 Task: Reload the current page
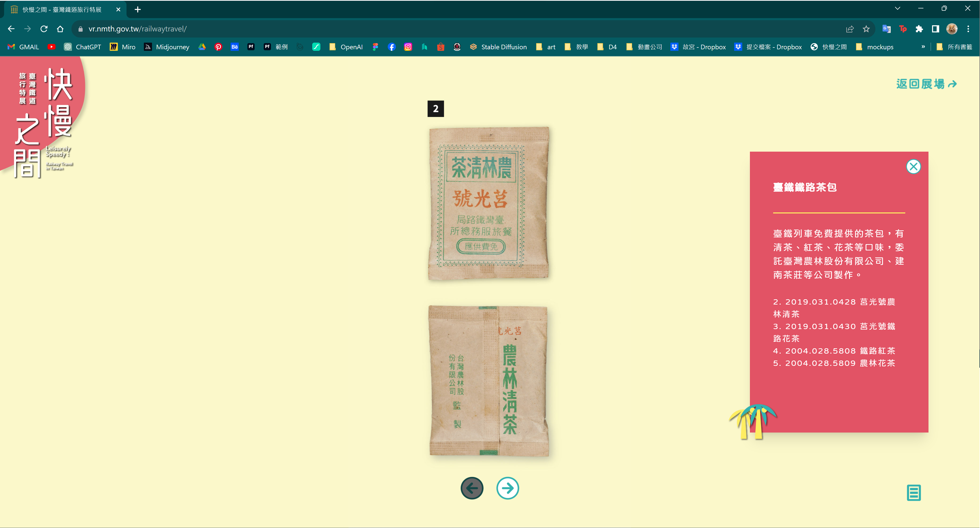(x=44, y=29)
